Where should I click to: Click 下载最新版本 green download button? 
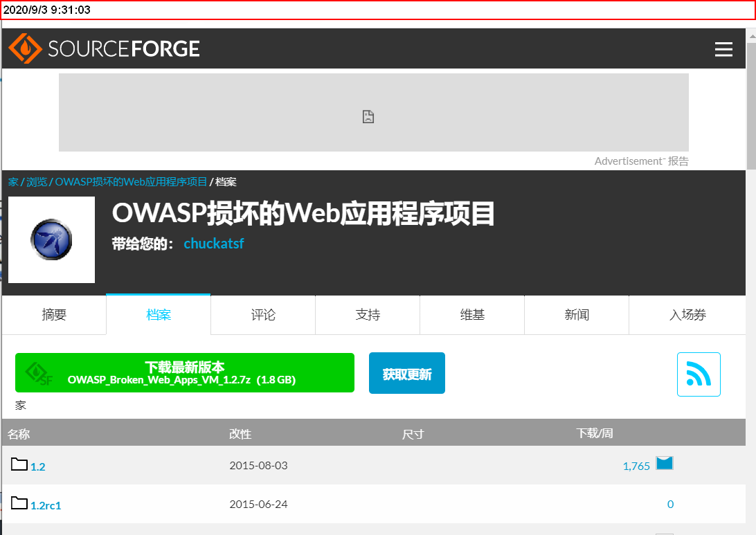pos(185,372)
